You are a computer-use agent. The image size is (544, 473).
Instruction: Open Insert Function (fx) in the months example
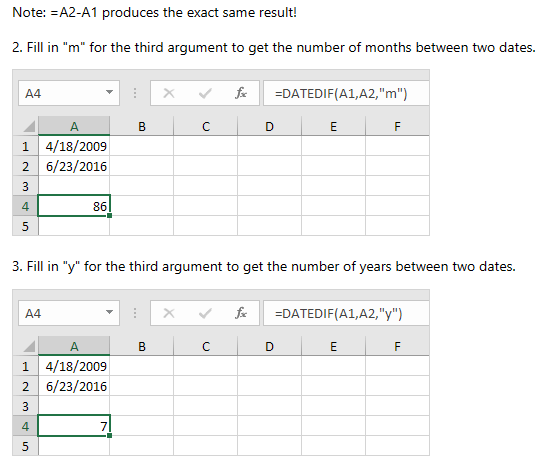click(x=241, y=93)
